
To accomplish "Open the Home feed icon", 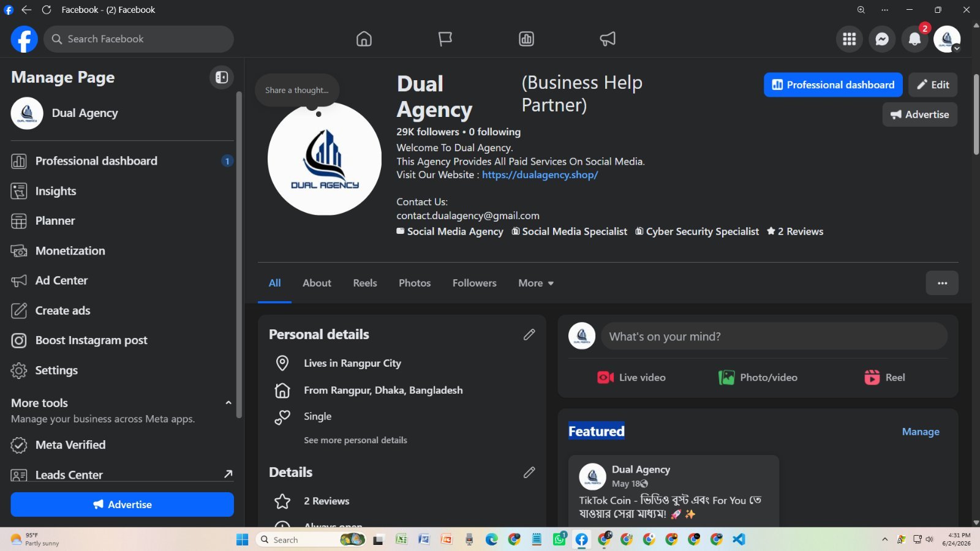I will (364, 39).
